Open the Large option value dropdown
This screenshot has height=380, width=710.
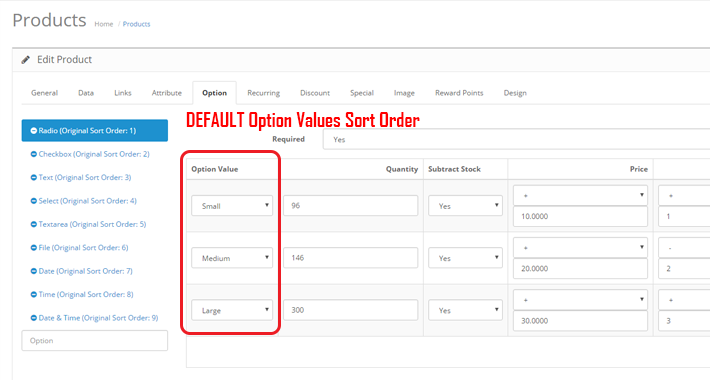pyautogui.click(x=232, y=310)
